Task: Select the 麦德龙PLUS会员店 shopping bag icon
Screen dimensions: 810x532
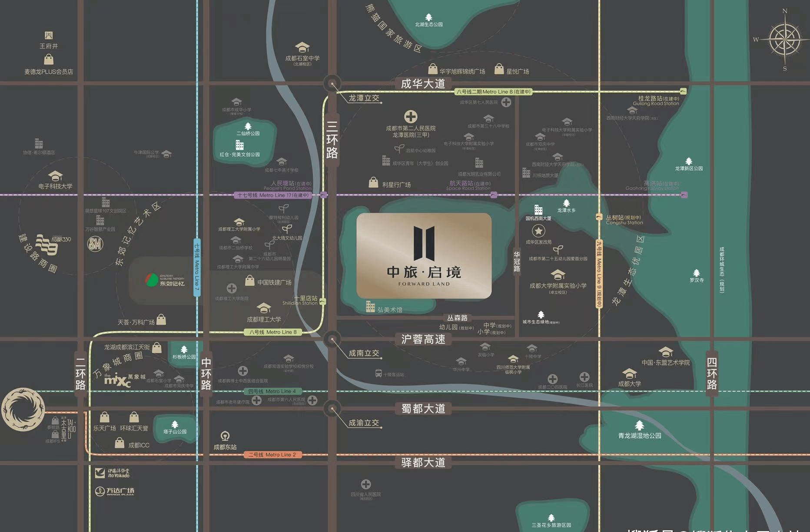Action: pos(49,59)
